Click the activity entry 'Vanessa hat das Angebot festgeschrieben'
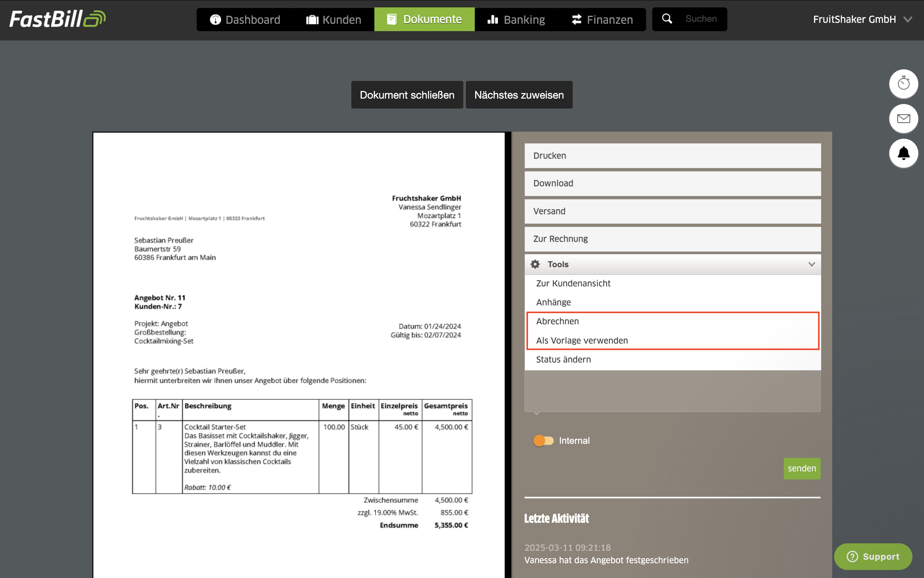Viewport: 924px width, 578px height. pyautogui.click(x=606, y=560)
